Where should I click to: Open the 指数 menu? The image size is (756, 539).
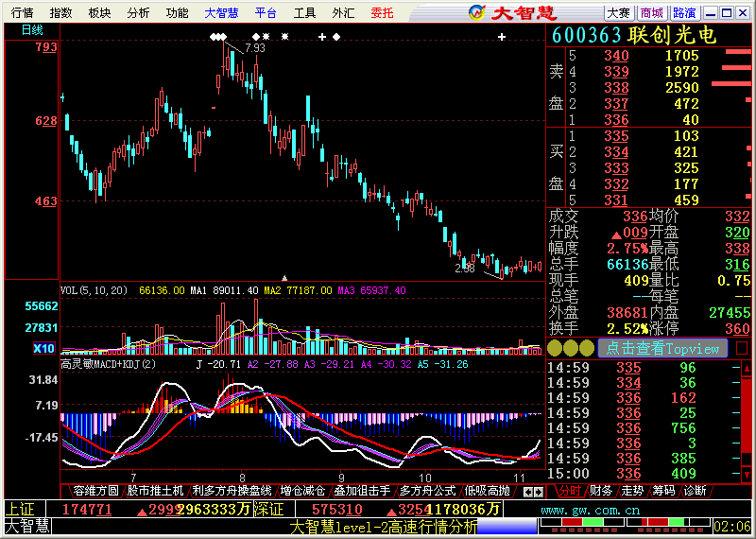coord(61,13)
